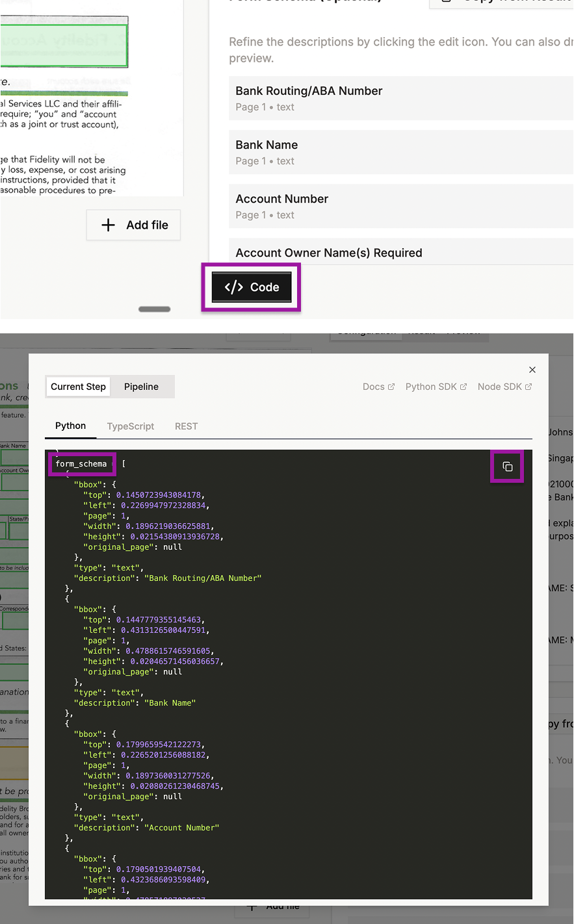Image resolution: width=574 pixels, height=924 pixels.
Task: Click the Add file button
Action: (x=134, y=225)
